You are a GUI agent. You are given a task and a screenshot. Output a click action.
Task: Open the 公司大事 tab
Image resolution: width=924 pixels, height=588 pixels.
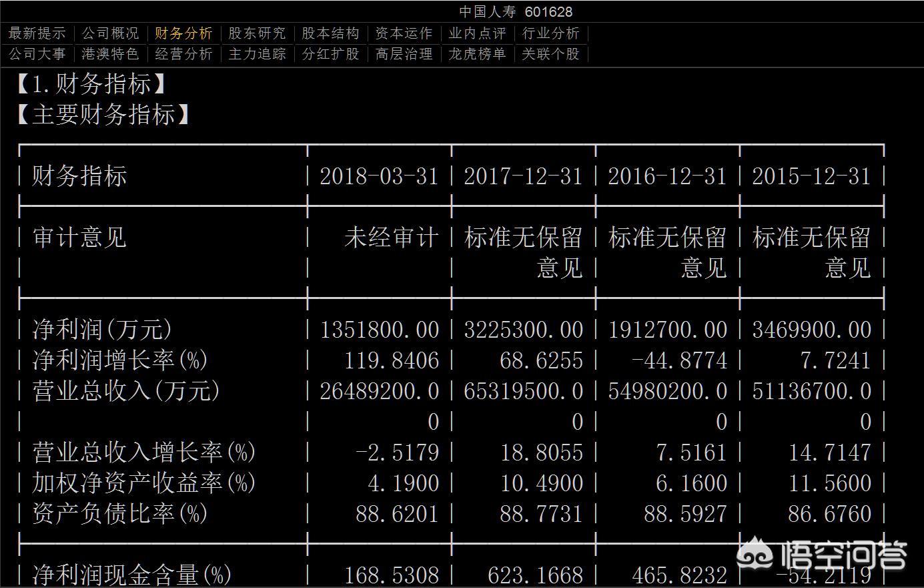[37, 54]
